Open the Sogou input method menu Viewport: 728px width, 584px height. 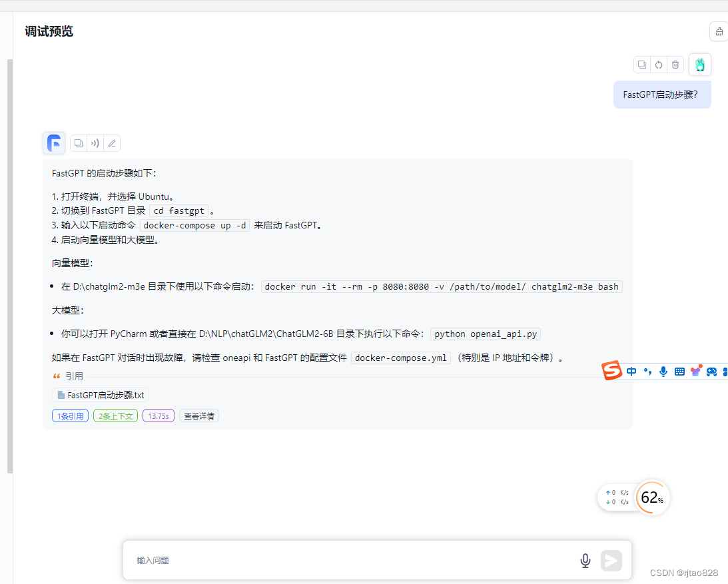pos(611,371)
